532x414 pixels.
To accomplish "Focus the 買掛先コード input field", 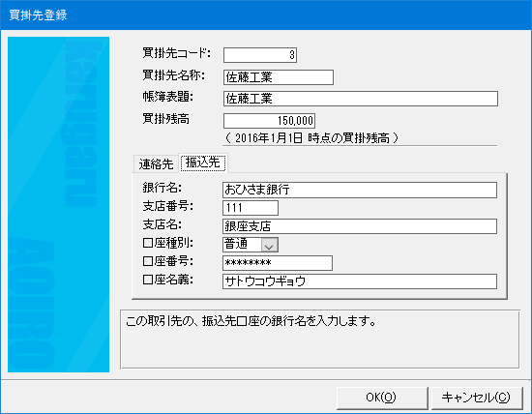I will pyautogui.click(x=260, y=55).
